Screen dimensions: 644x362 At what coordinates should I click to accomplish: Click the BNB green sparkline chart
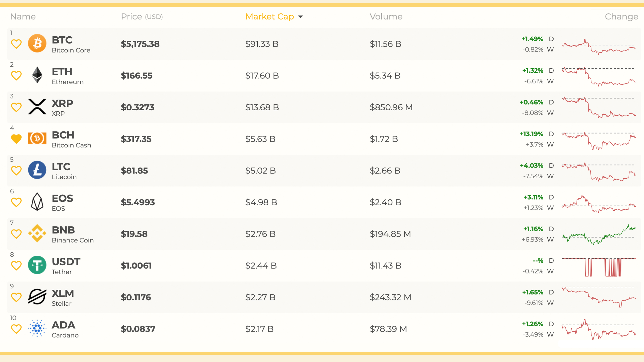[599, 234]
